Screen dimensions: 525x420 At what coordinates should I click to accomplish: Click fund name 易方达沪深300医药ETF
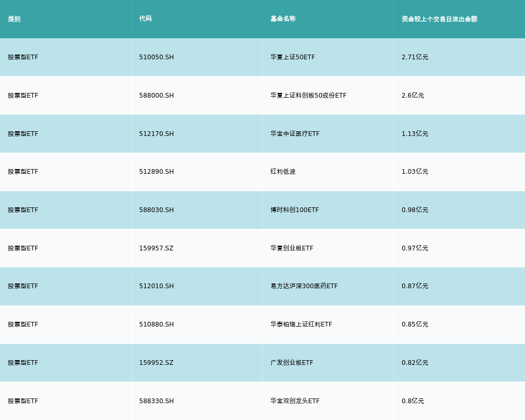tap(304, 286)
